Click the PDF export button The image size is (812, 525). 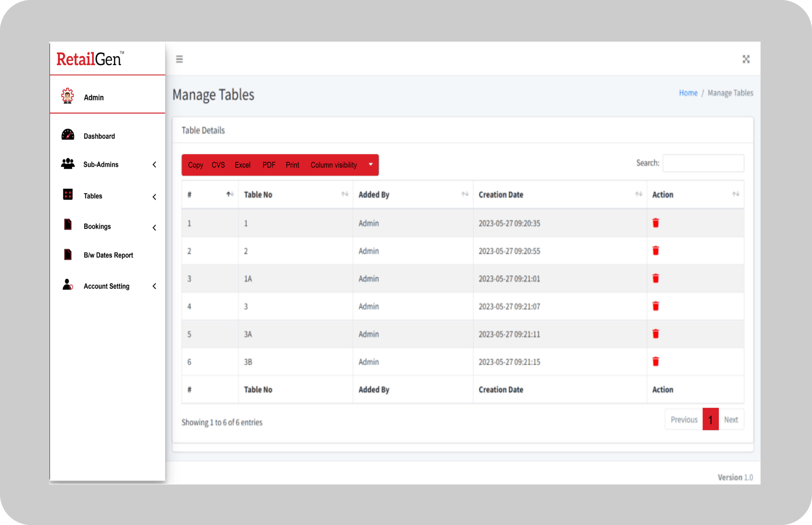pos(269,165)
